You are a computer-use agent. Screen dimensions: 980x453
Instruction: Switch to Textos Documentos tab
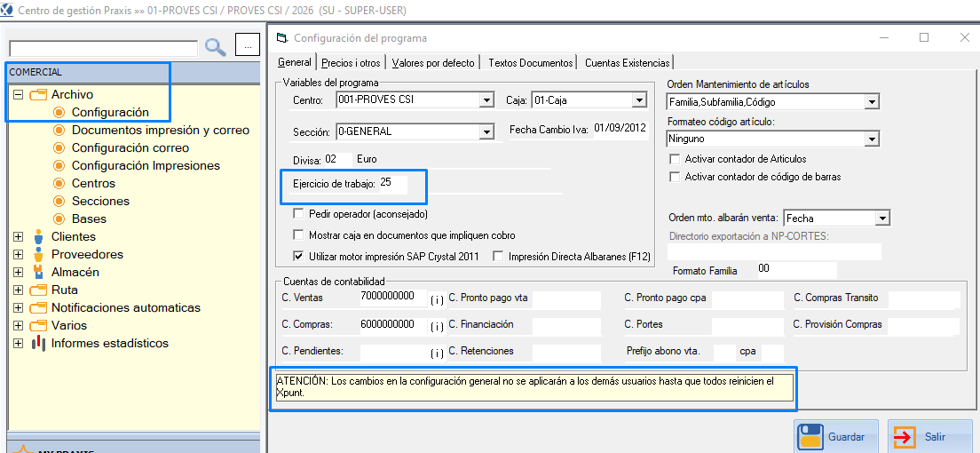(531, 62)
